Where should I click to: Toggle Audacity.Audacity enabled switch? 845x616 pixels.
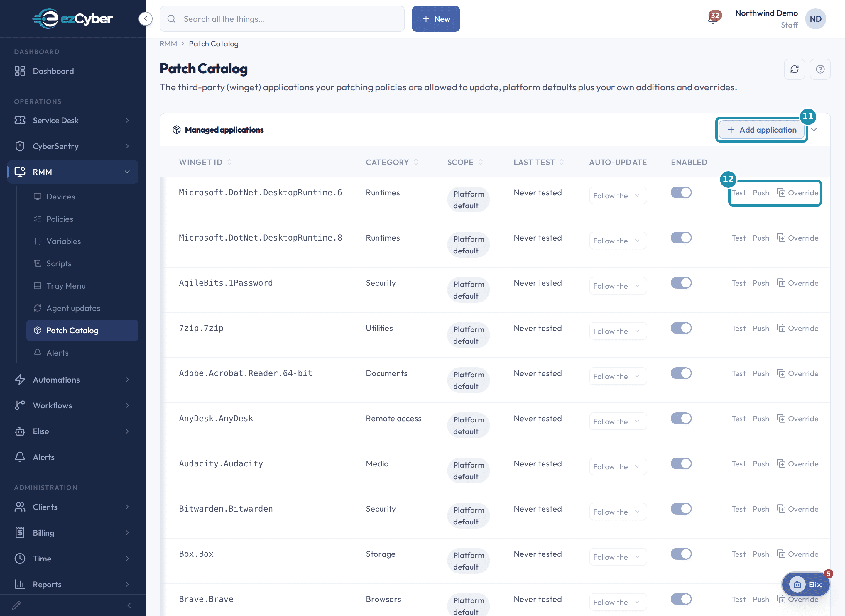681,463
